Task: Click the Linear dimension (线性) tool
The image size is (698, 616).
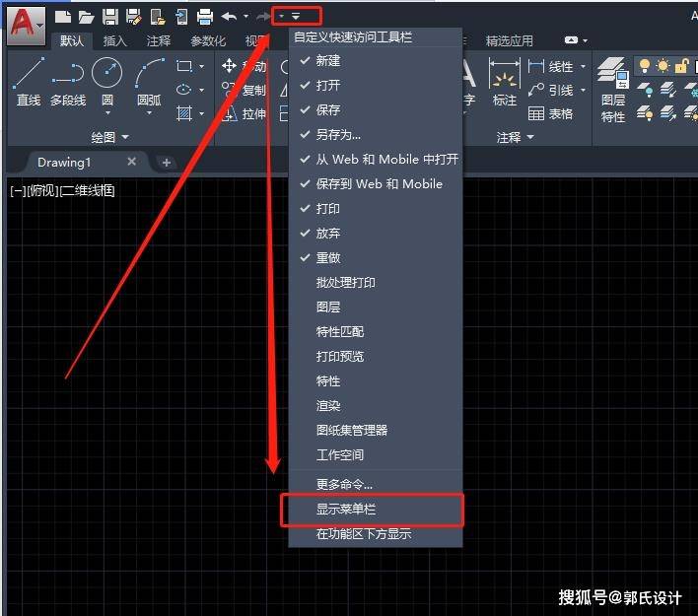Action: [x=550, y=67]
